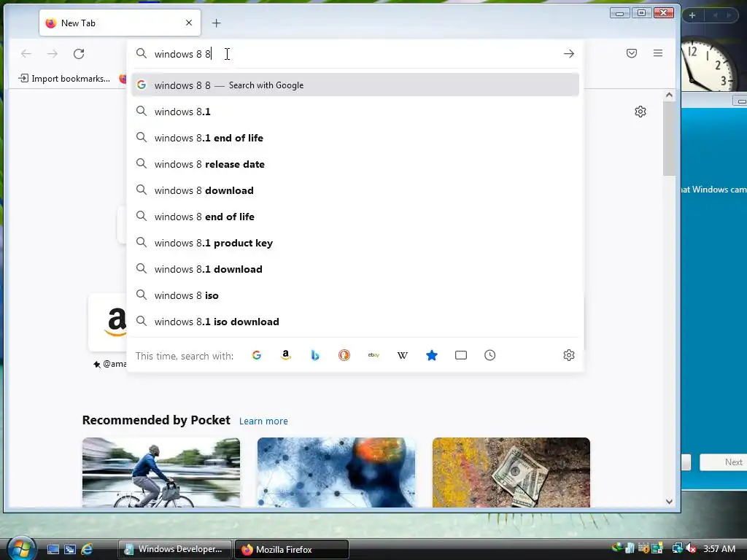The width and height of the screenshot is (747, 560).
Task: Select suggestion 'windows 8 release date'
Action: (x=355, y=164)
